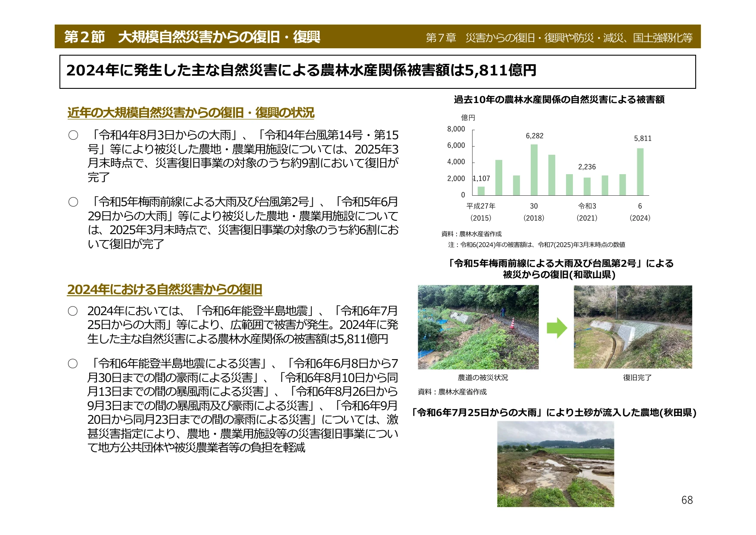Click the page number 68
The image size is (756, 535).
(687, 500)
